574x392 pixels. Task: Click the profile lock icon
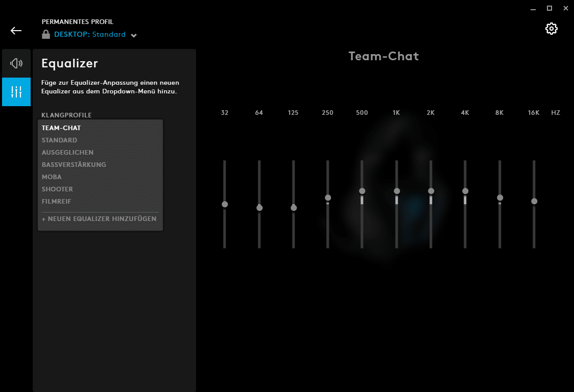click(x=46, y=35)
